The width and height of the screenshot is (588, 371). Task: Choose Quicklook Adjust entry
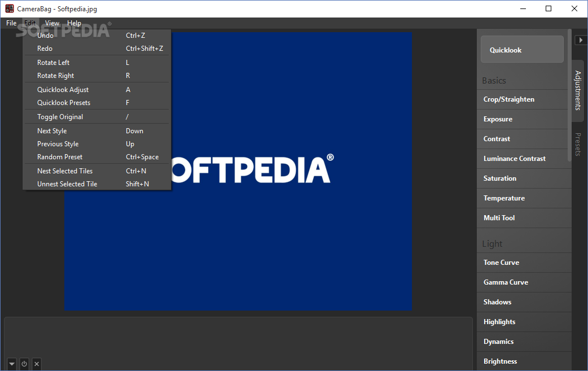[96, 90]
